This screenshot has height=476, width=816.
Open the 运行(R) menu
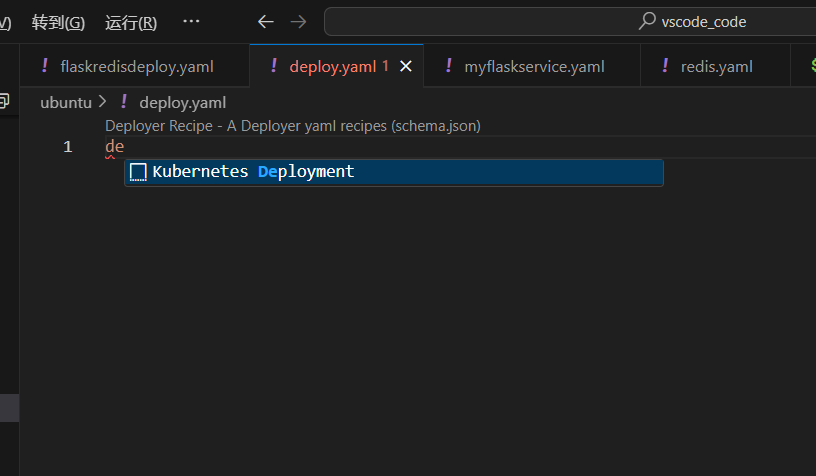click(x=131, y=22)
